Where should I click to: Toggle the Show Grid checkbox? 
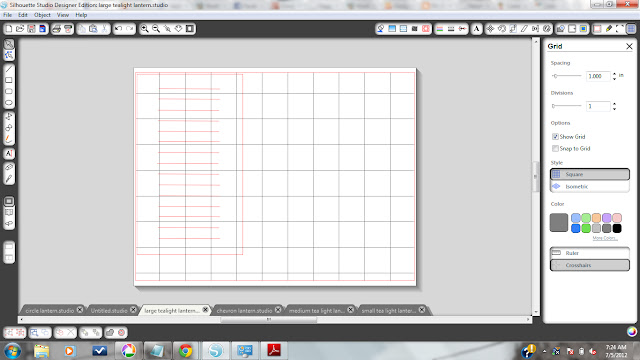(x=555, y=136)
